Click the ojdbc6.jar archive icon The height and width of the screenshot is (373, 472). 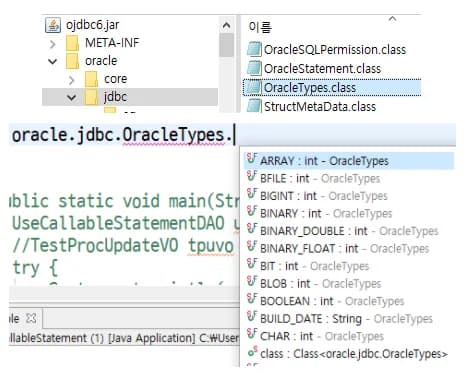[53, 25]
